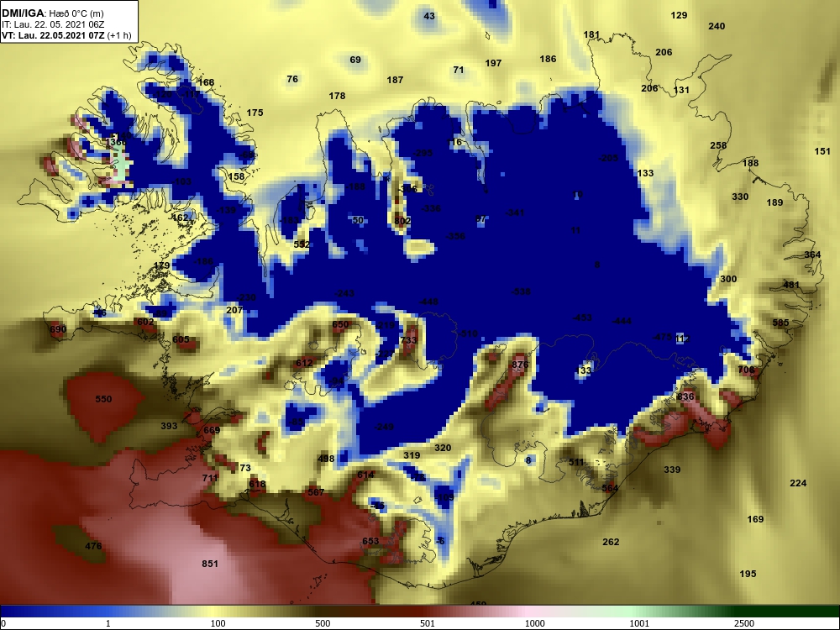This screenshot has height=630, width=840.
Task: Click the map value '498'
Action: click(x=326, y=458)
